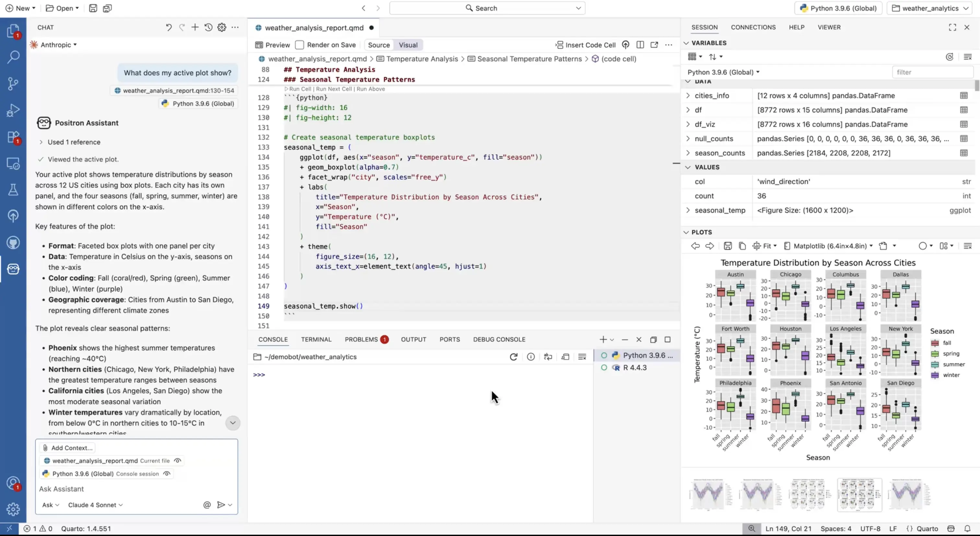Show the previous plot arrow

695,246
